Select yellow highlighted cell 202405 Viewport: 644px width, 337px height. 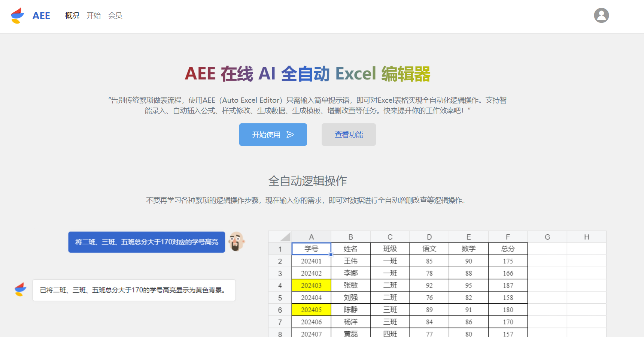[x=311, y=310]
